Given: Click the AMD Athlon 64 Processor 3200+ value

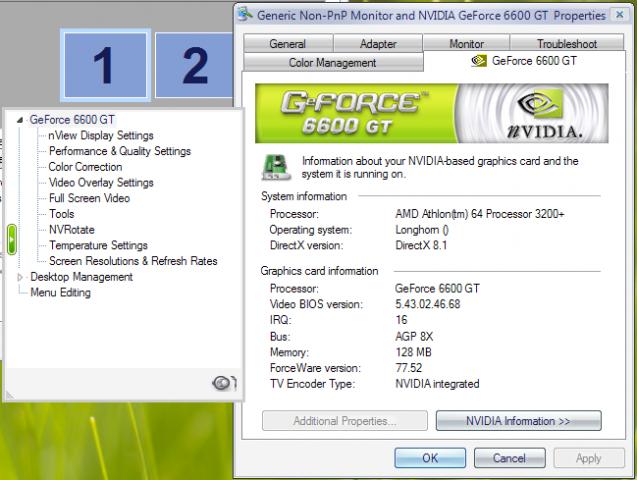Looking at the screenshot, I should pyautogui.click(x=480, y=214).
